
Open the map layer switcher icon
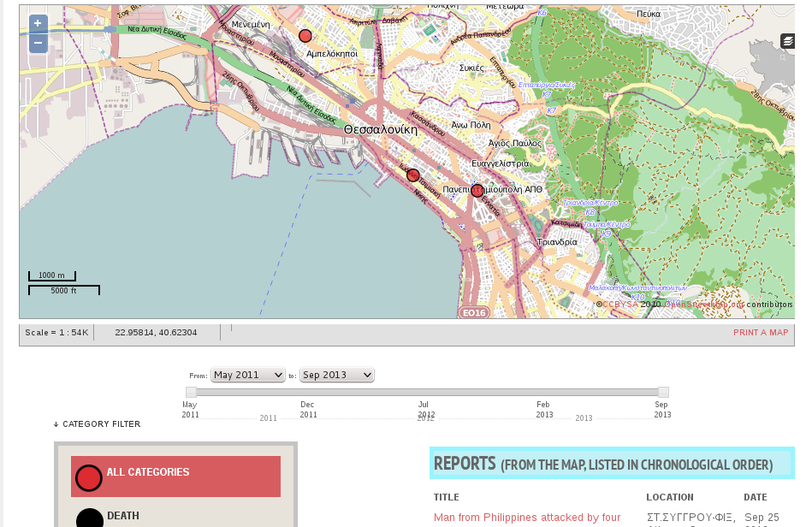787,41
